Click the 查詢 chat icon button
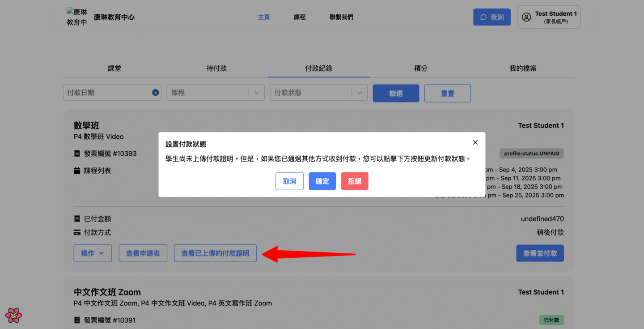644x329 pixels. tap(491, 17)
